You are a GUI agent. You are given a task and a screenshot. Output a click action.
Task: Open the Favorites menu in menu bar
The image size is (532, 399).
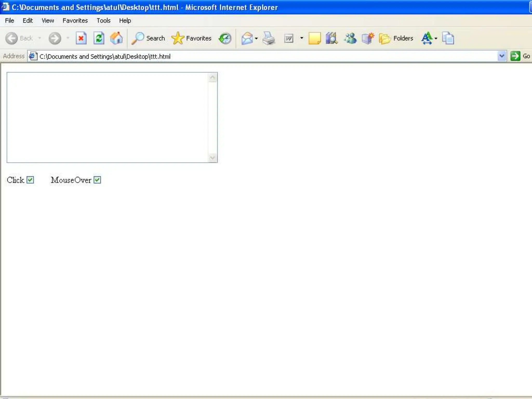[x=75, y=21]
